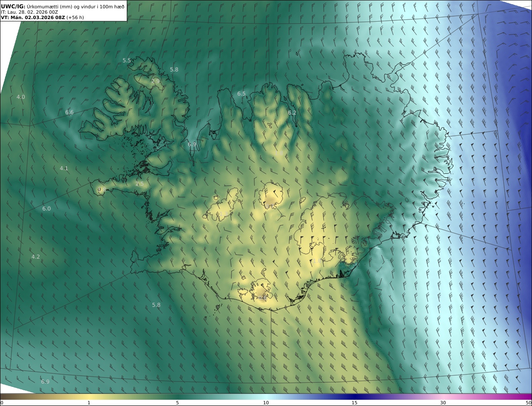
Task: Click the 4.0 value at the map's western edge
Action: pos(21,97)
